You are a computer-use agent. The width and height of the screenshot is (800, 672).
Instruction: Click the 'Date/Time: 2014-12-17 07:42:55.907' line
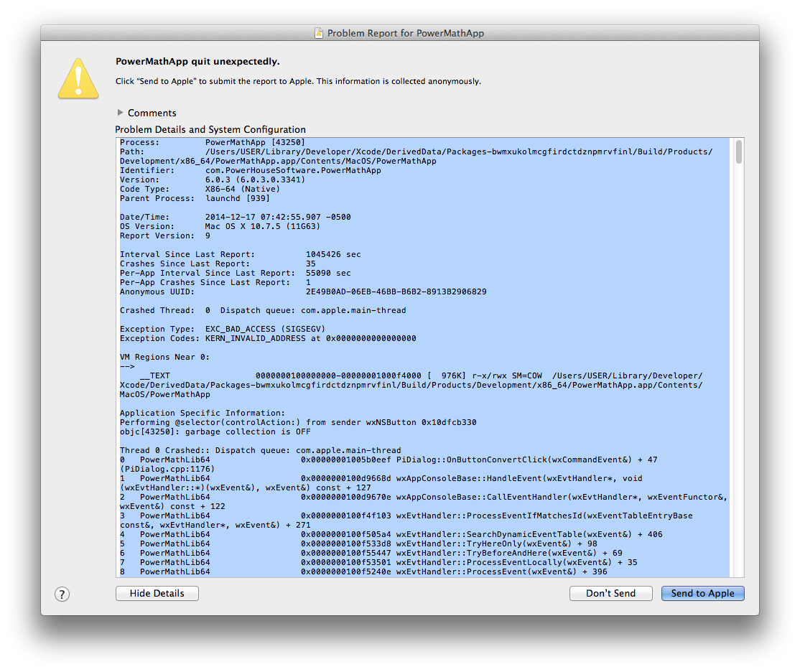[236, 217]
